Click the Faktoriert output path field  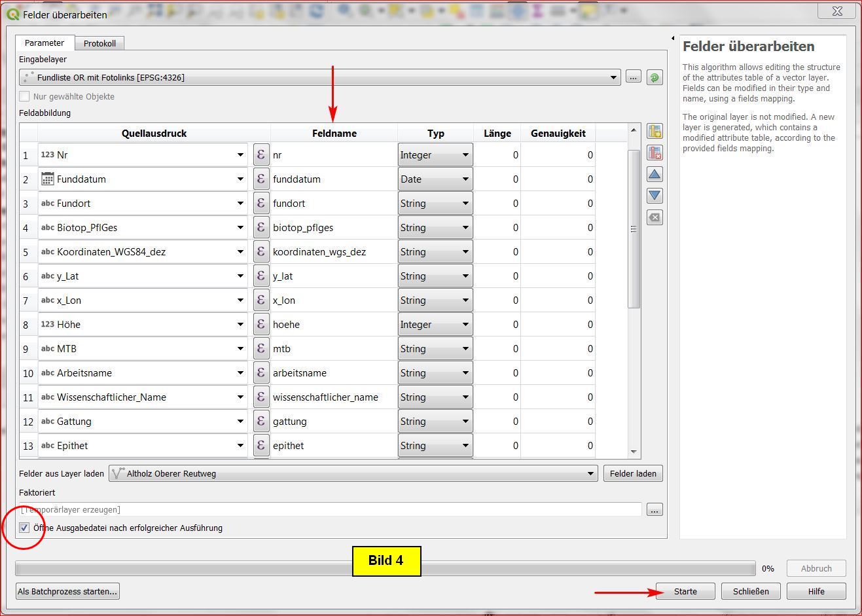tap(331, 509)
